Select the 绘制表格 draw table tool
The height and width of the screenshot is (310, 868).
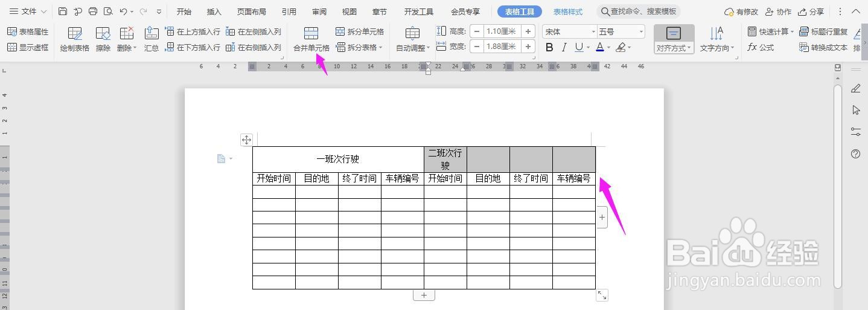tap(75, 40)
